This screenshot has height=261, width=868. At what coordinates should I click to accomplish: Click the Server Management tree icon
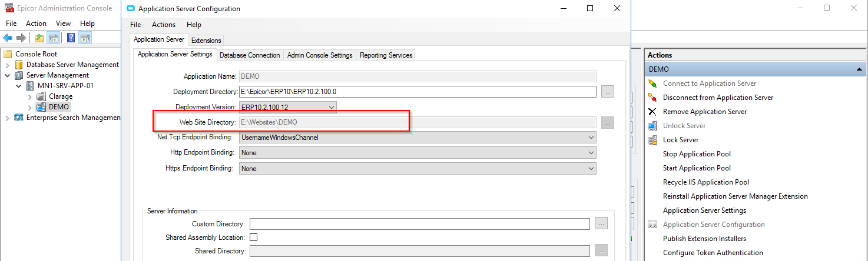point(19,75)
